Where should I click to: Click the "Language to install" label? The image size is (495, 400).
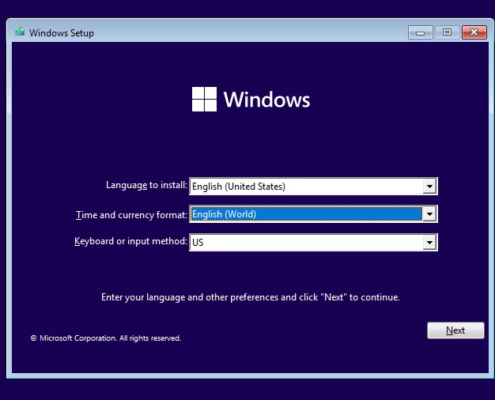click(147, 185)
